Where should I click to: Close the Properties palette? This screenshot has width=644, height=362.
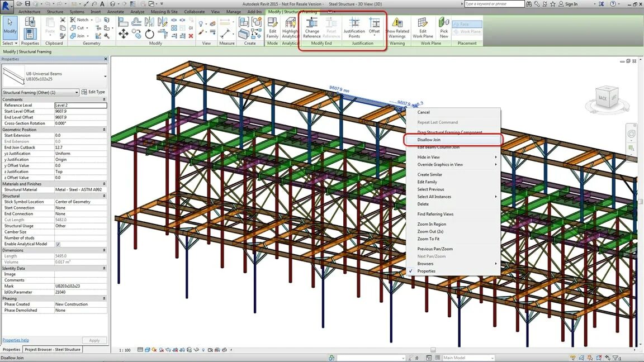click(x=106, y=59)
